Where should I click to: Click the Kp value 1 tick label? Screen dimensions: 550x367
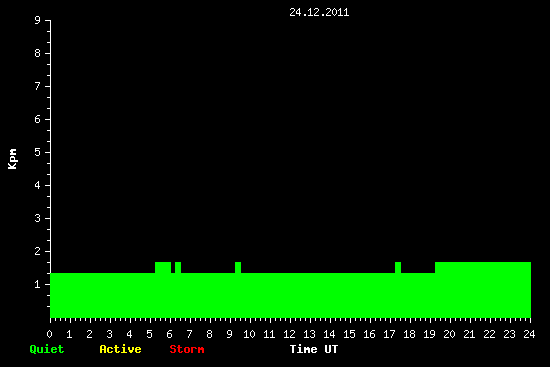pos(38,285)
